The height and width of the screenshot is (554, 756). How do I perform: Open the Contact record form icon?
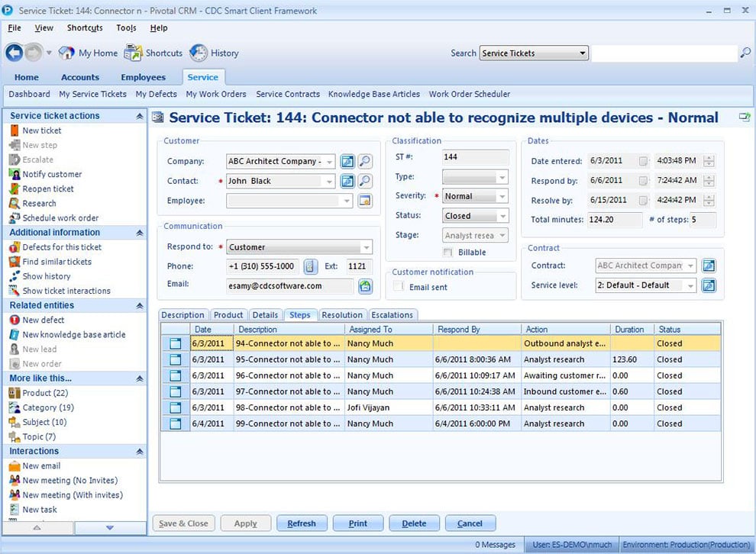347,181
